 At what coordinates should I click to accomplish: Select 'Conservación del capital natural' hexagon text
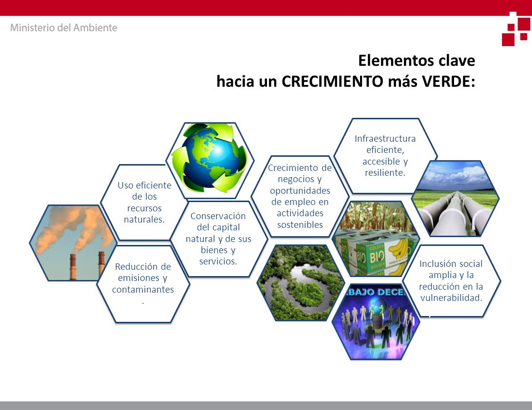(218, 239)
